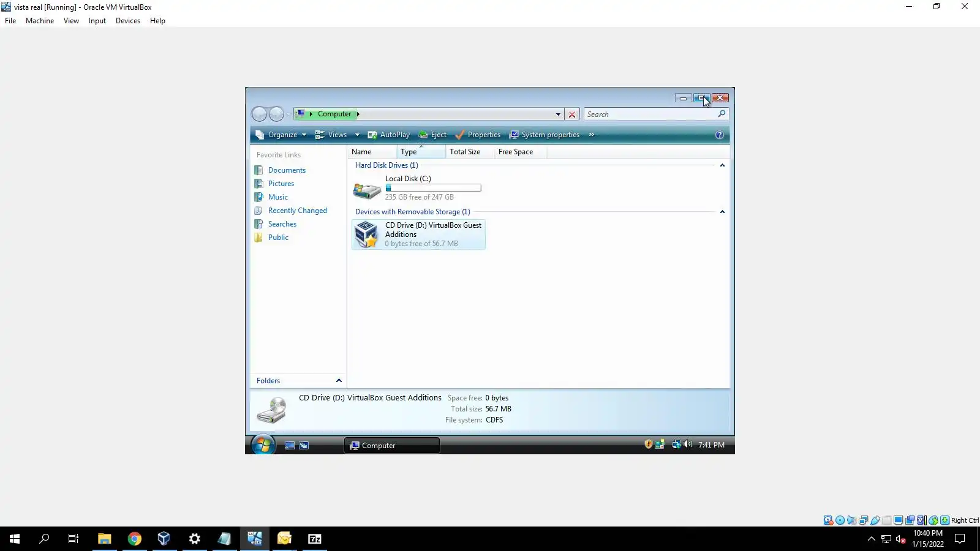This screenshot has width=980, height=551.
Task: Open Pictures in Favorite Links
Action: pos(281,184)
